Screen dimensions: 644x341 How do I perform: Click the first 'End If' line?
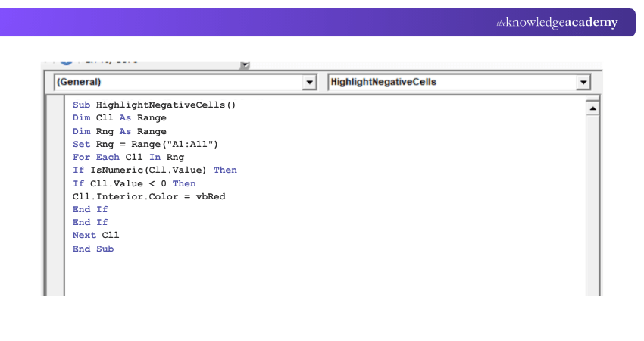coord(90,209)
